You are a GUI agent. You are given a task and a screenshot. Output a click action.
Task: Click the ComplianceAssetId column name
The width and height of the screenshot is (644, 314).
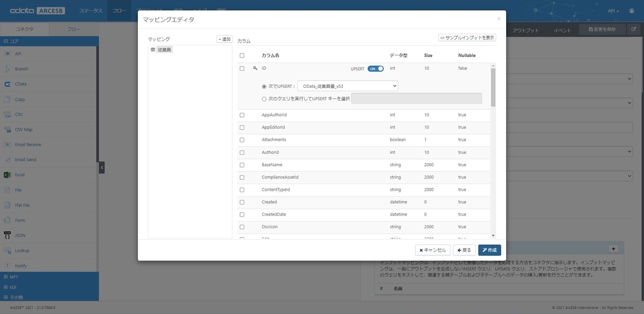tap(280, 177)
